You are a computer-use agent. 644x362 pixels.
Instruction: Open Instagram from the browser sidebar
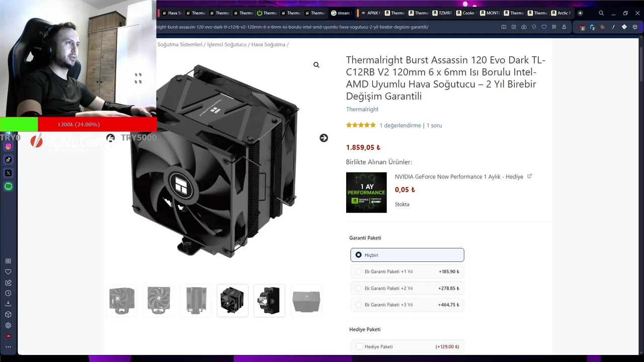click(8, 146)
